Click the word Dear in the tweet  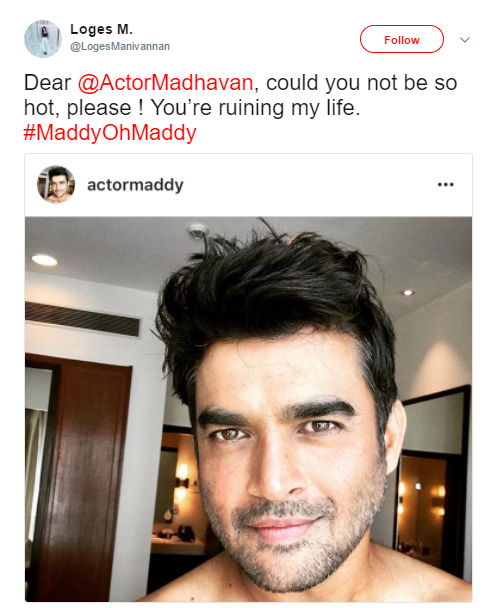click(x=47, y=83)
